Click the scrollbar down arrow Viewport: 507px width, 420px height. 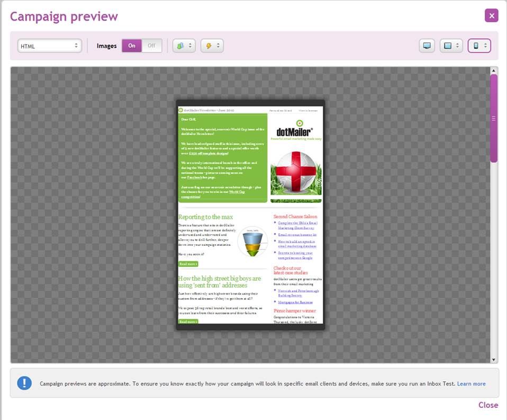494,359
